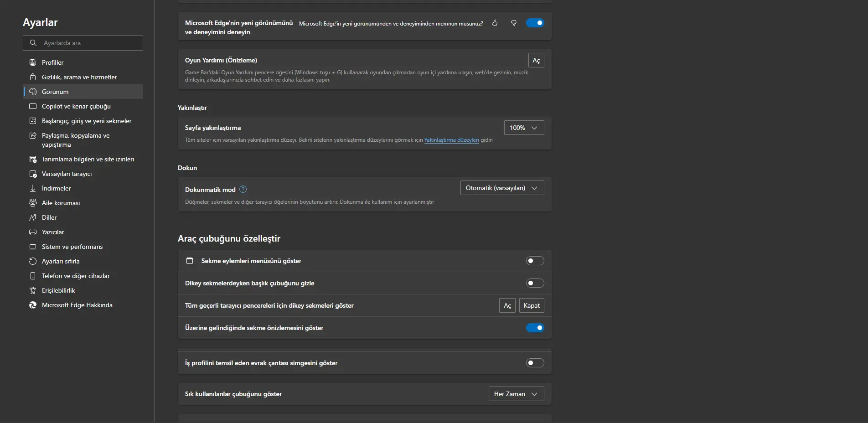Open the İndirmeler settings section
This screenshot has width=868, height=423.
click(x=83, y=188)
